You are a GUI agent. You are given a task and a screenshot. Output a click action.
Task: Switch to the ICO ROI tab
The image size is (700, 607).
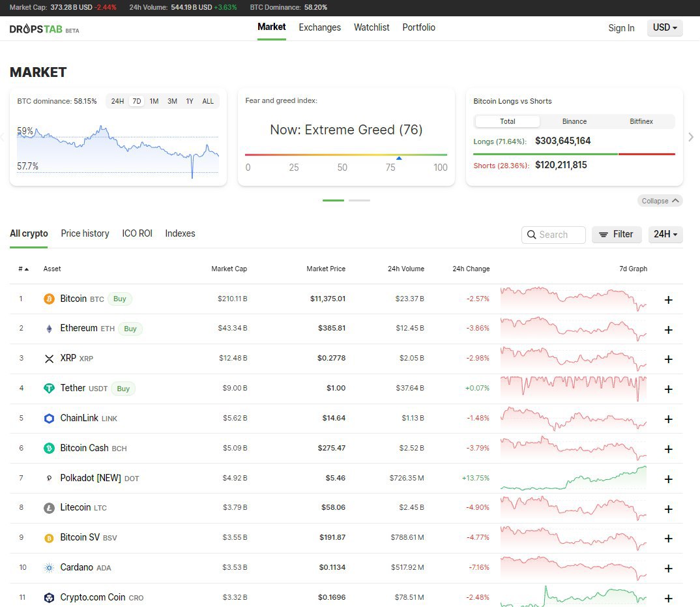(137, 233)
